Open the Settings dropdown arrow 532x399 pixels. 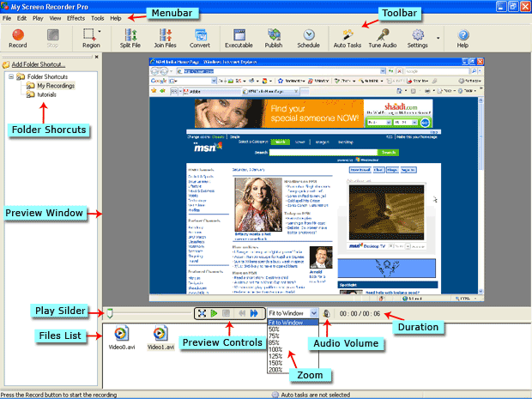click(438, 37)
